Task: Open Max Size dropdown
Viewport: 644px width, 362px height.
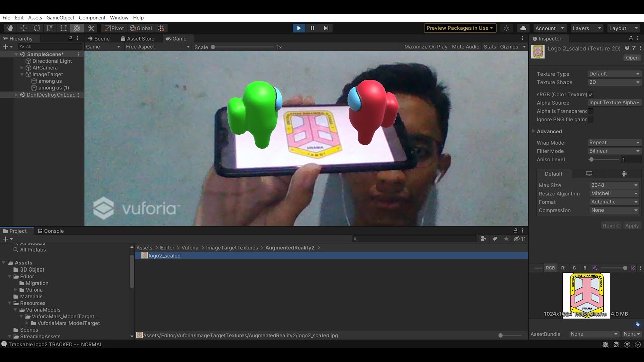Action: [x=614, y=185]
